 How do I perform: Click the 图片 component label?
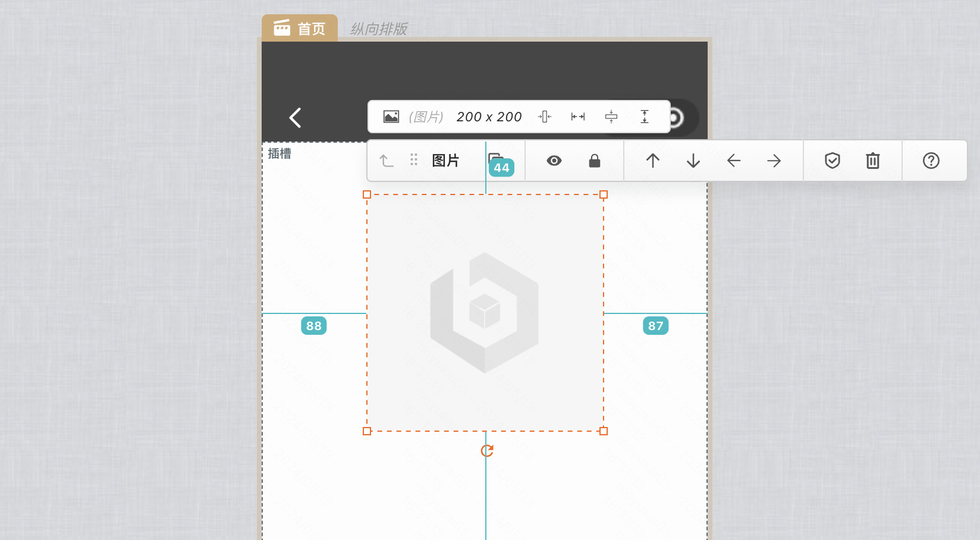[x=445, y=161]
